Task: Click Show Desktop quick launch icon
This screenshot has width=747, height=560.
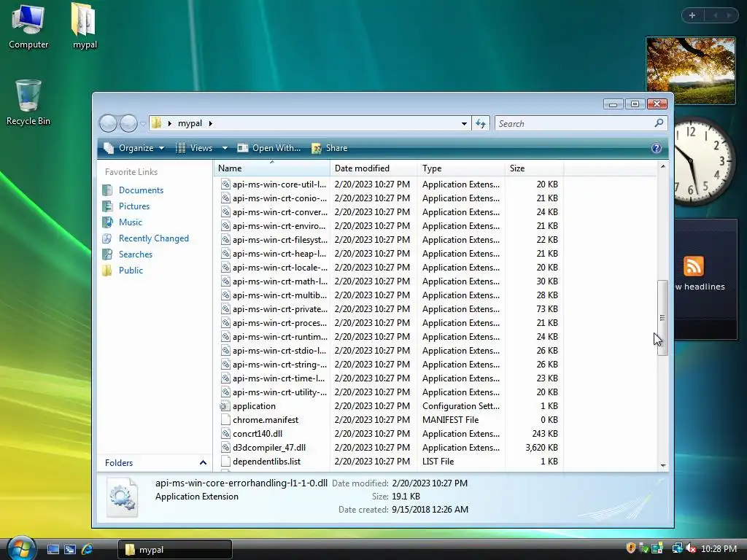Action: pos(53,550)
